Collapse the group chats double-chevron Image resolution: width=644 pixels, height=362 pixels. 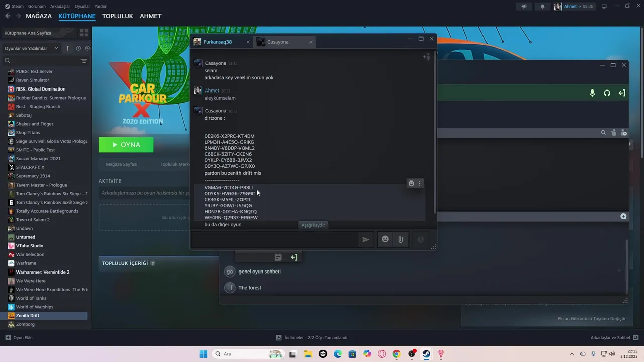619,271
